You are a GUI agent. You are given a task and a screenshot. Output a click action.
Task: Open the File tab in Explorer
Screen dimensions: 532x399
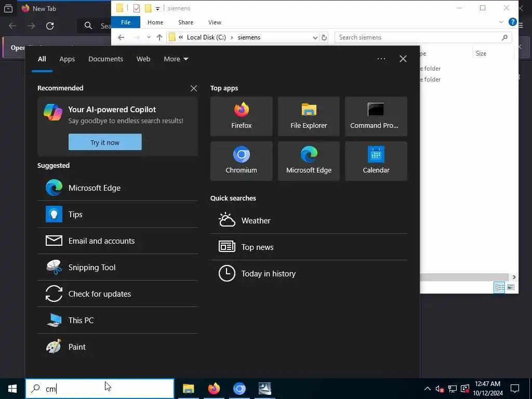(x=126, y=22)
